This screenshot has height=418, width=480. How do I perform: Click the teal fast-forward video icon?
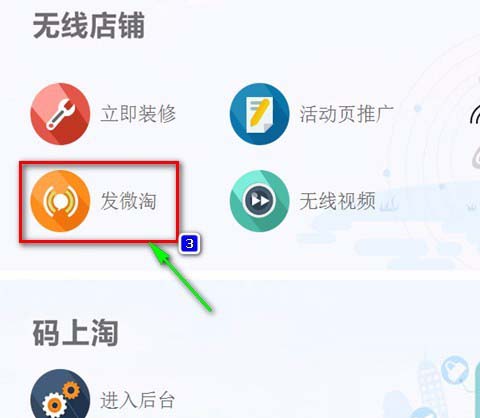point(259,201)
